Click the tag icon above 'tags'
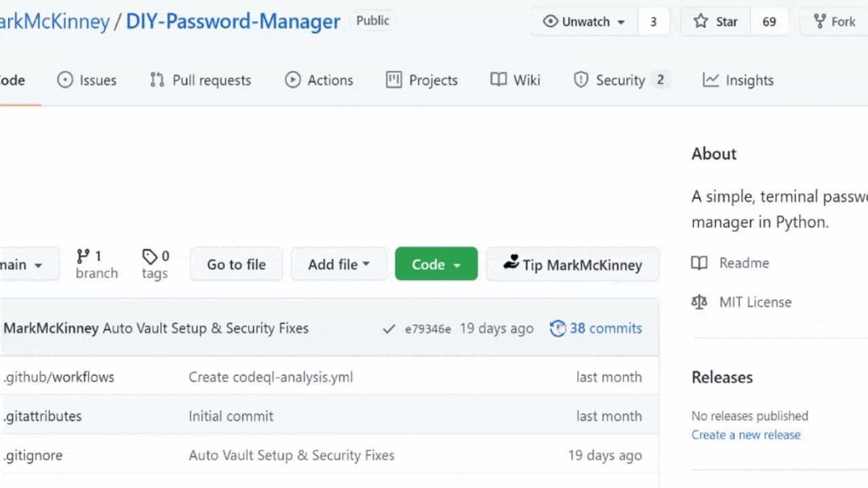 (x=149, y=256)
